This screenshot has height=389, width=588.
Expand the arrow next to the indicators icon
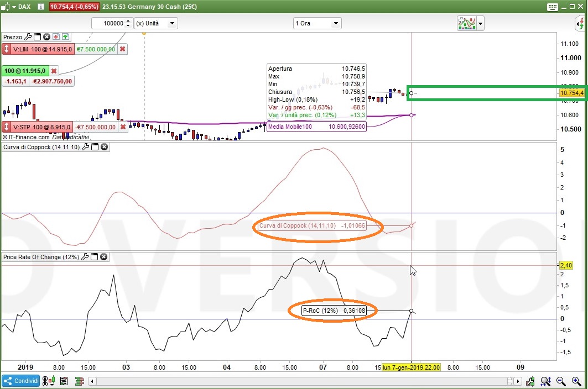(x=480, y=23)
